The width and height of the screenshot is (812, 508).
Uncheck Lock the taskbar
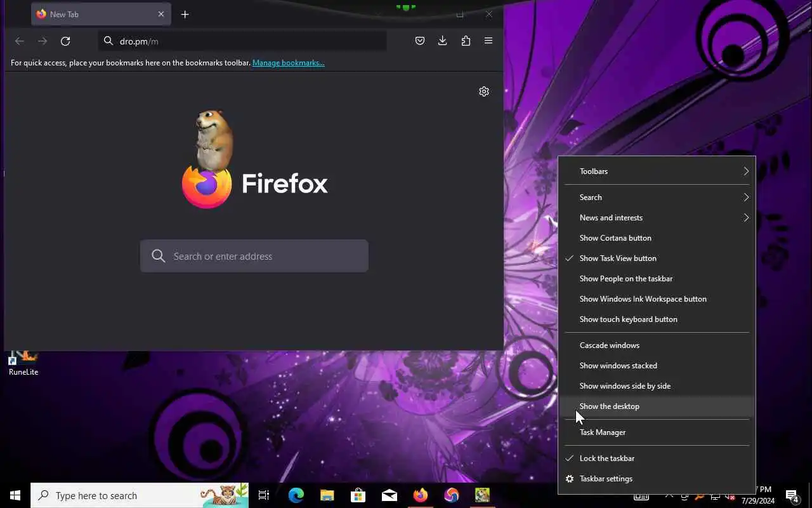tap(657, 458)
